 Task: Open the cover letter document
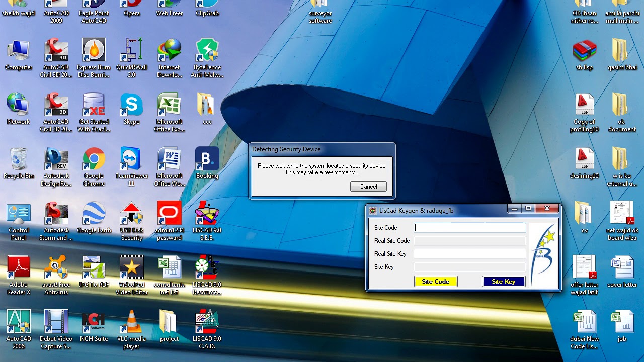[622, 272]
